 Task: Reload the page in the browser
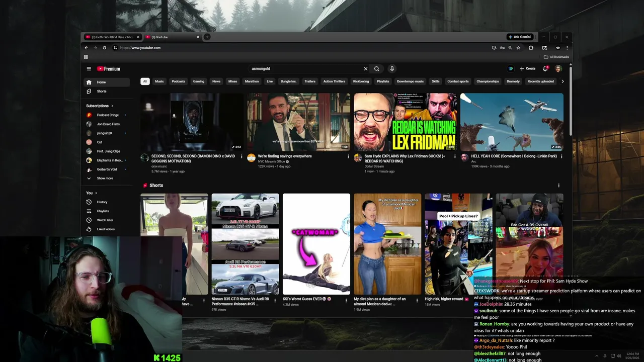click(x=104, y=48)
